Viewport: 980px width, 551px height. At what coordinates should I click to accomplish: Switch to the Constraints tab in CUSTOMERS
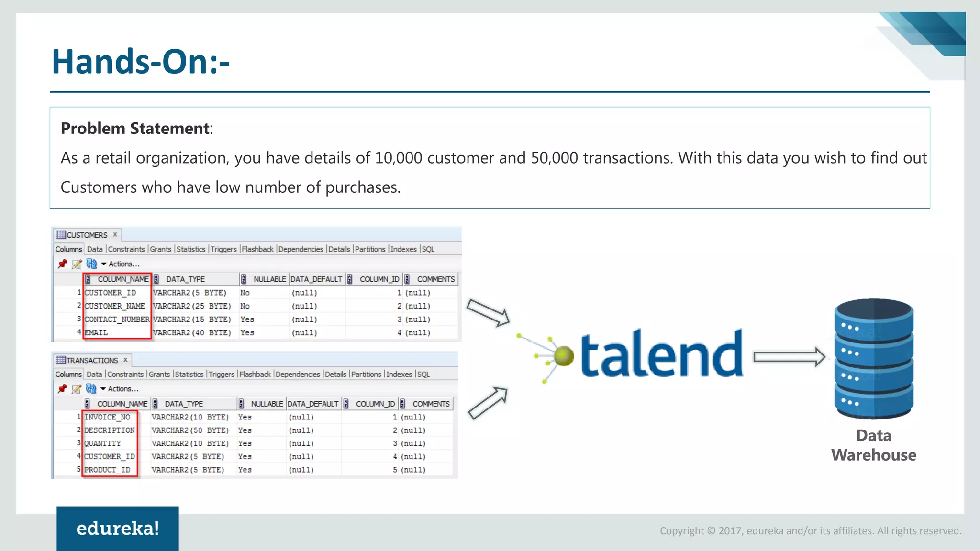coord(126,249)
